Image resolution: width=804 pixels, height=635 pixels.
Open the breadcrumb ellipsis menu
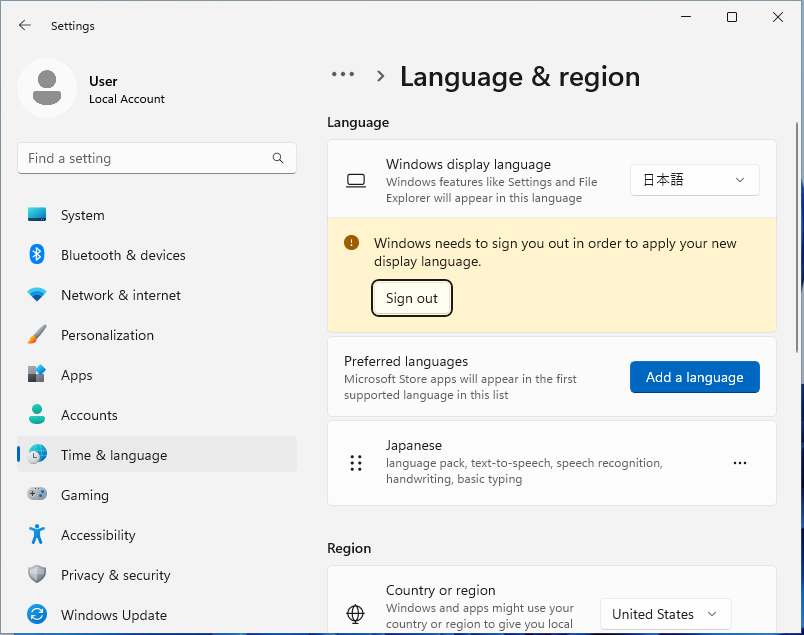(x=343, y=74)
